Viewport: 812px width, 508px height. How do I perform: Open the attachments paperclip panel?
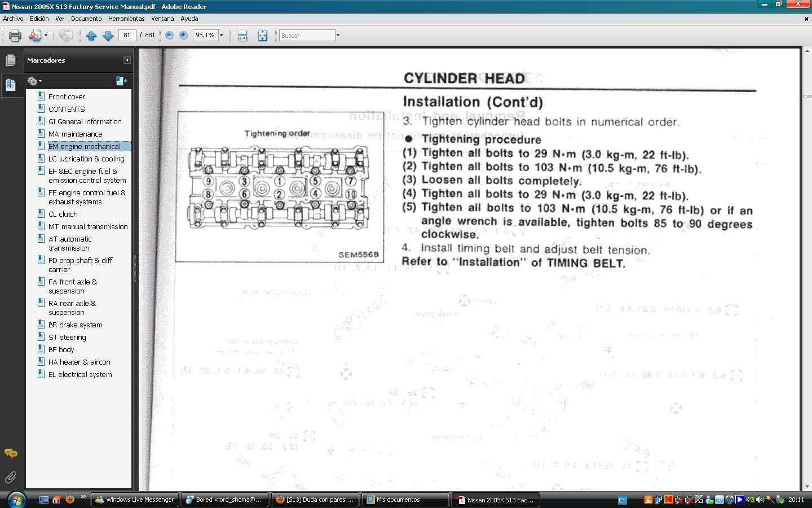point(11,478)
